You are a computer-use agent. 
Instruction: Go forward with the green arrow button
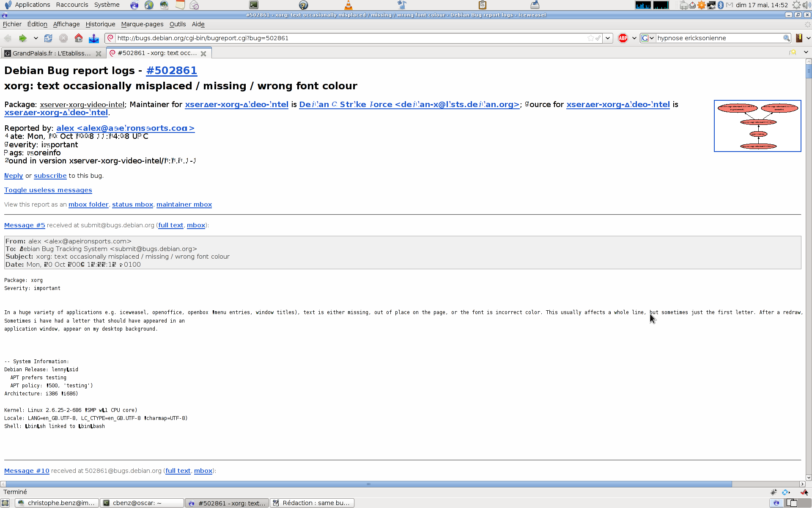(x=22, y=38)
